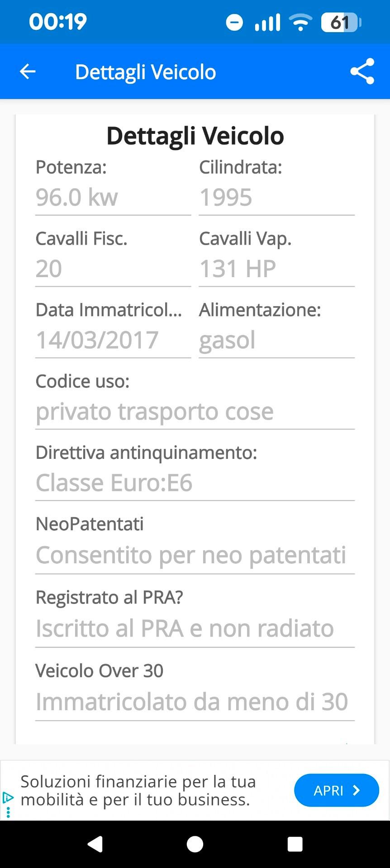The image size is (390, 868).
Task: Select the Potenza field showing 96.0 kw
Action: pos(113,198)
